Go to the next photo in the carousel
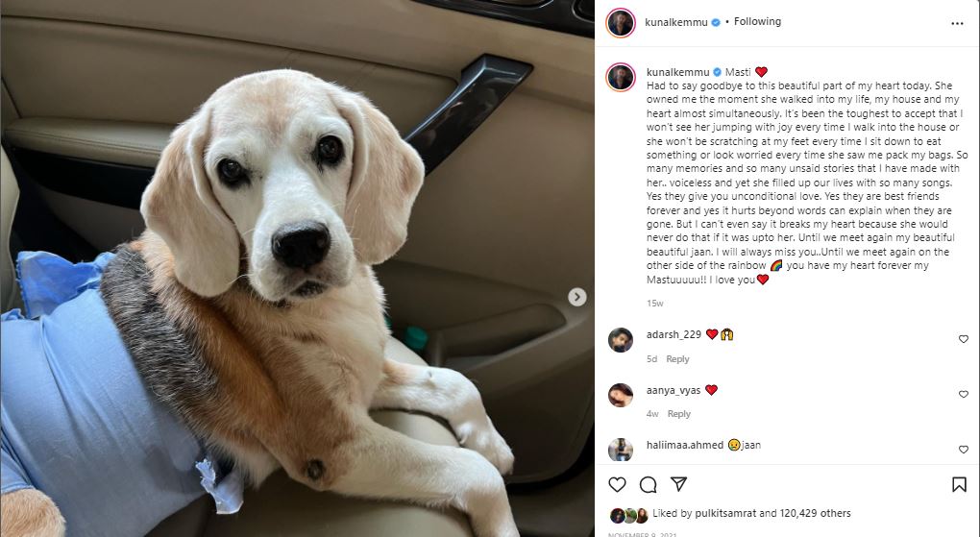This screenshot has width=980, height=537. pyautogui.click(x=577, y=297)
